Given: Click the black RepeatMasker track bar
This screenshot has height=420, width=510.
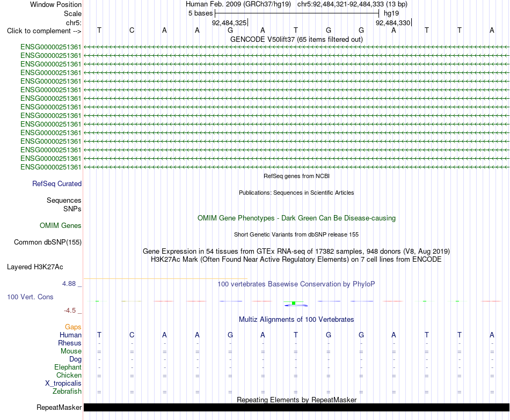Looking at the screenshot, I should tap(296, 407).
